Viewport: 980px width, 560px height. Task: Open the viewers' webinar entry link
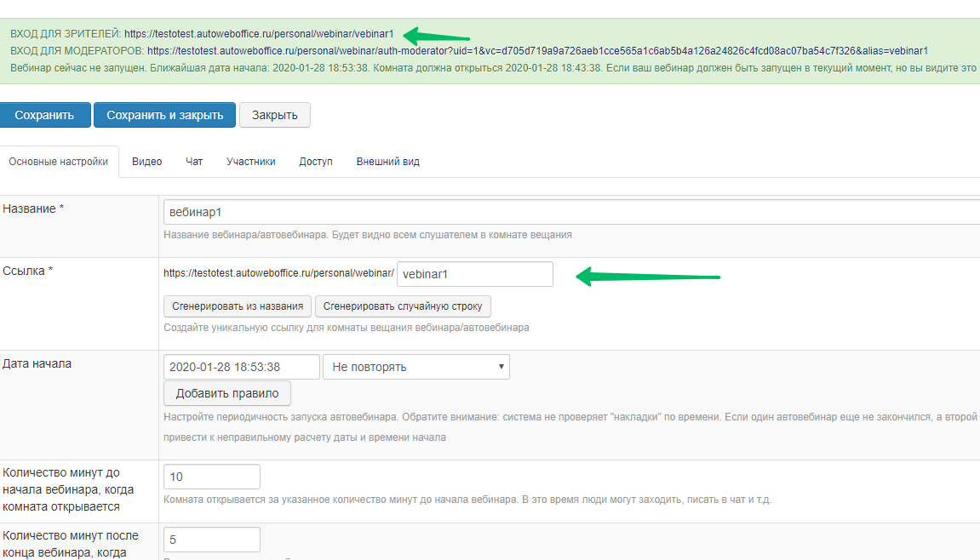[259, 35]
